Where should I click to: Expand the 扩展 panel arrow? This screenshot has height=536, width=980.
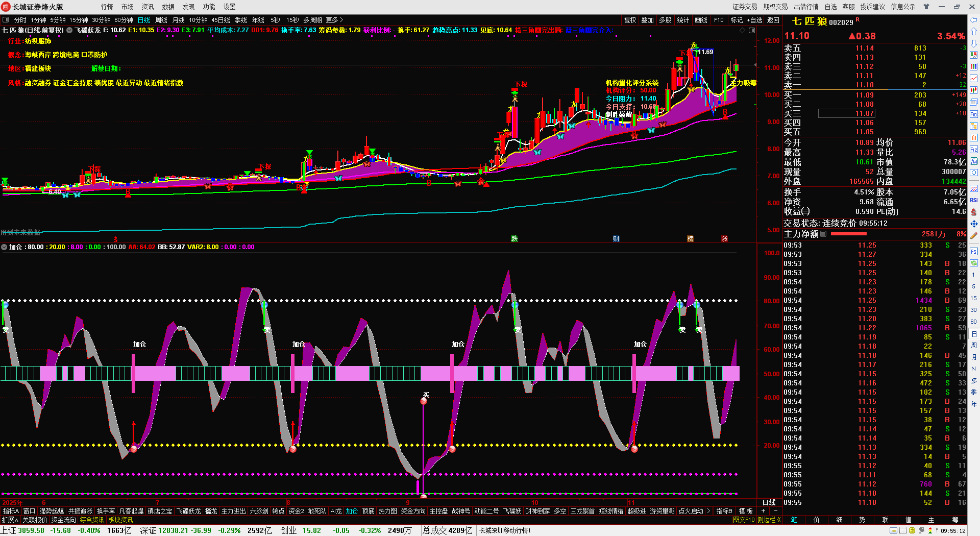point(10,520)
